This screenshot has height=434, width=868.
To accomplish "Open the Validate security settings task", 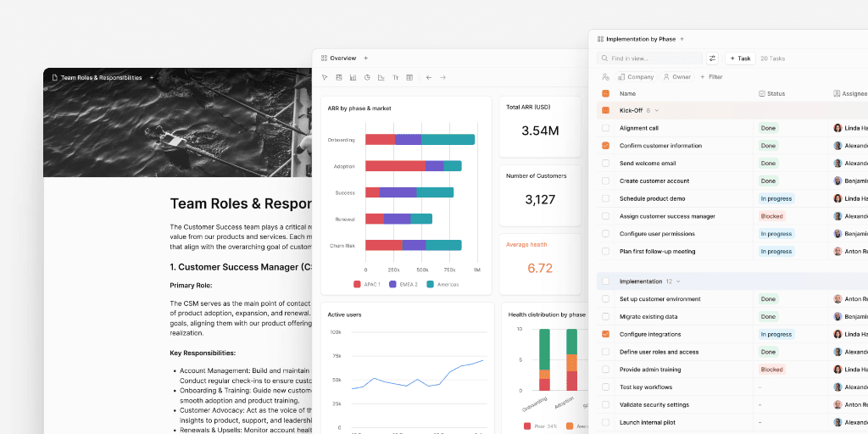I will pos(654,404).
